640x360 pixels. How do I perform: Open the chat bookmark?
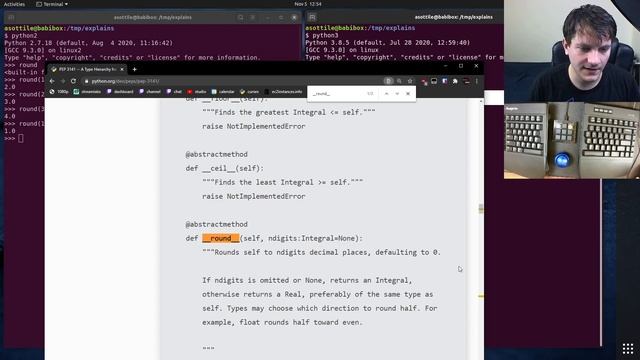coord(174,92)
